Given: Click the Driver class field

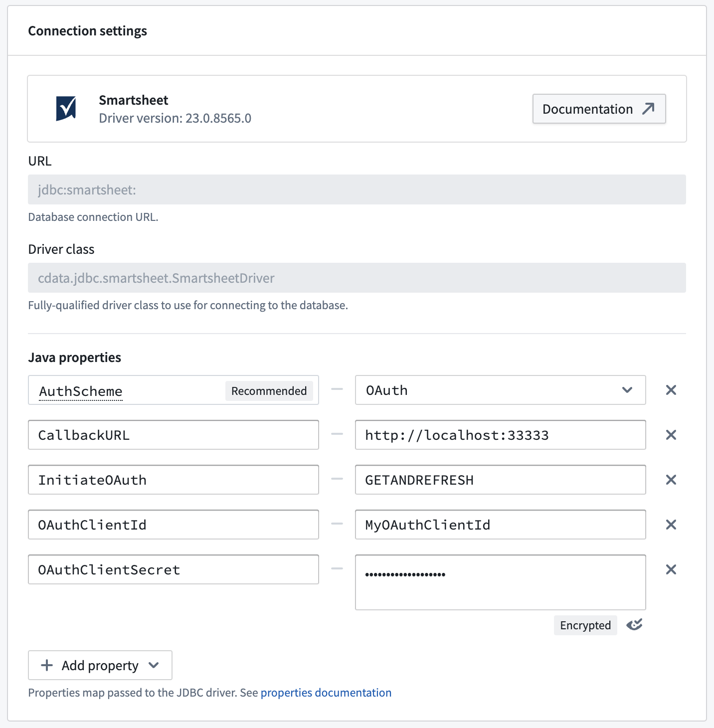Looking at the screenshot, I should point(357,278).
